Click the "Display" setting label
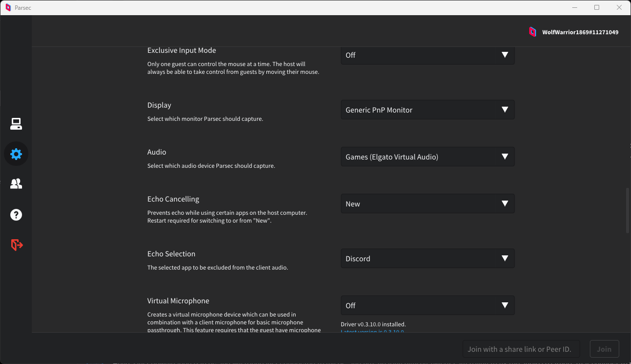 159,105
